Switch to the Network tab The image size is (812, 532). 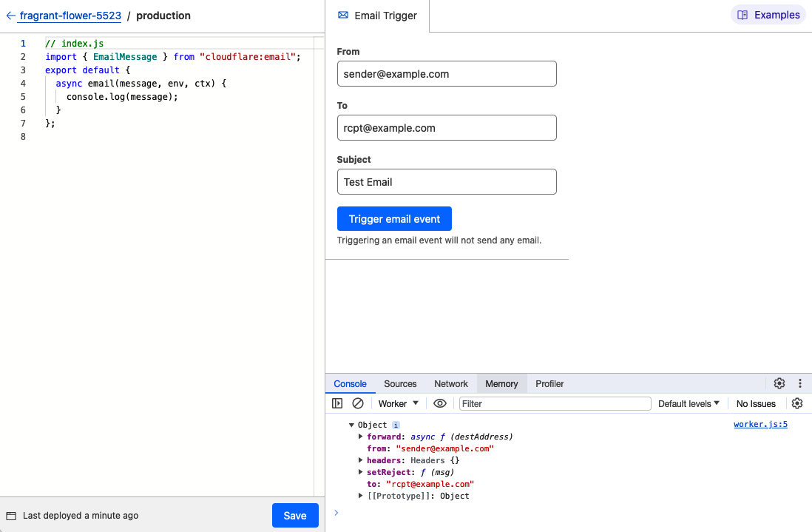point(451,384)
